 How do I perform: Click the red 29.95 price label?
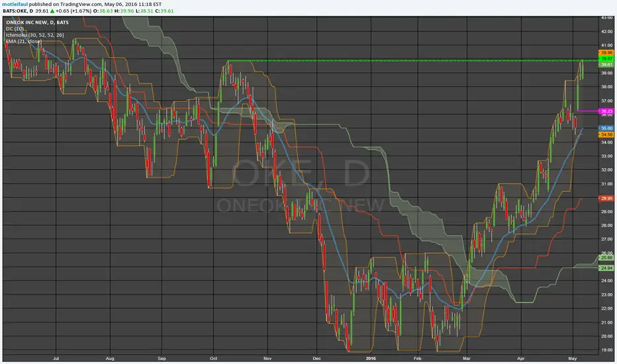pyautogui.click(x=606, y=199)
